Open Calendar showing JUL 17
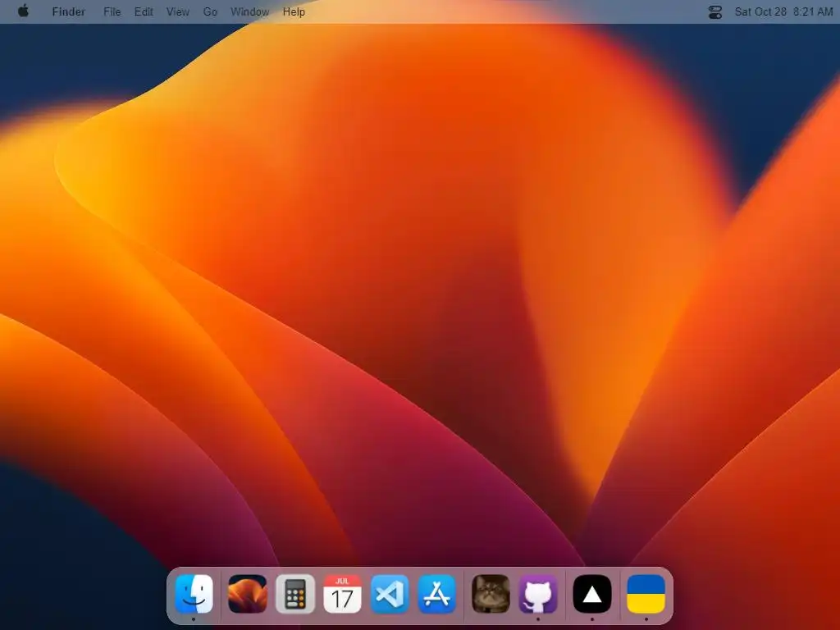This screenshot has height=630, width=840. [x=342, y=594]
